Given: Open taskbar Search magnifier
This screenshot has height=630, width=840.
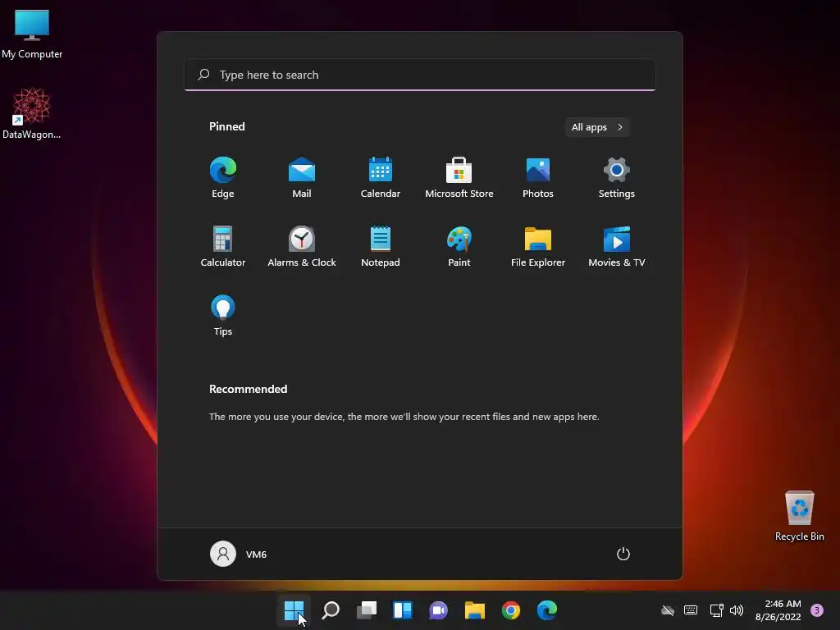Looking at the screenshot, I should 331,610.
